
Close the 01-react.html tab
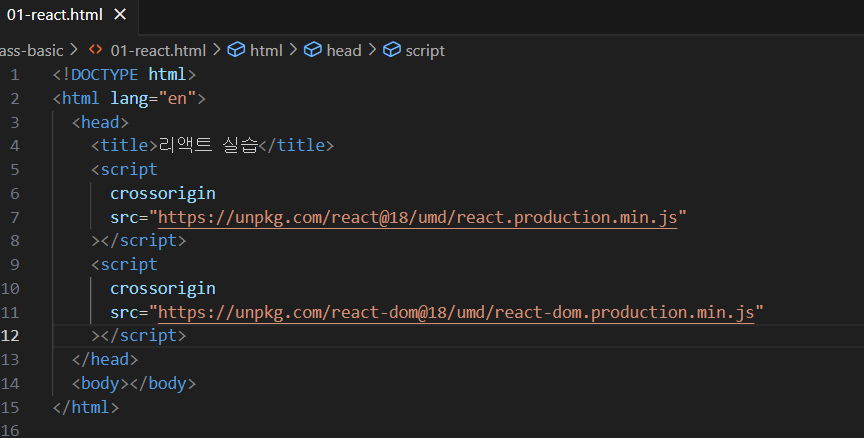[x=120, y=15]
